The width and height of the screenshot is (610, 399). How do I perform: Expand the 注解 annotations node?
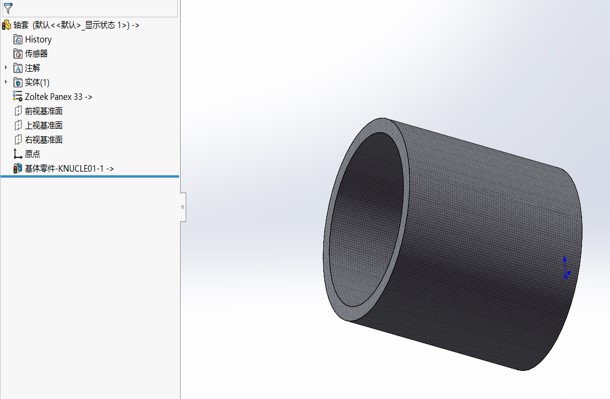point(6,68)
